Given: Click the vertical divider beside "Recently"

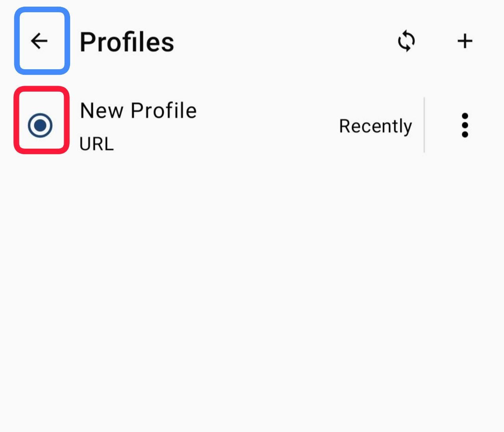Looking at the screenshot, I should pyautogui.click(x=424, y=125).
